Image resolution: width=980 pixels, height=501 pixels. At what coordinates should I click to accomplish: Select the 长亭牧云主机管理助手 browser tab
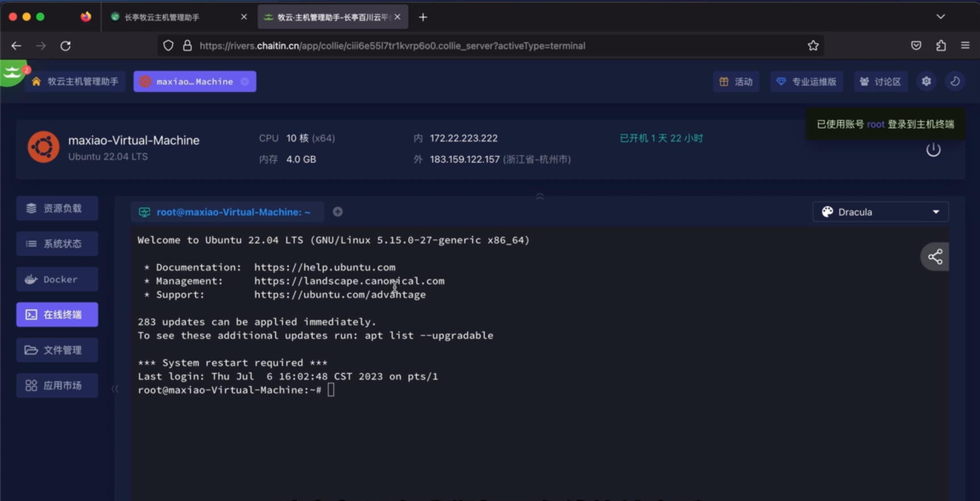pos(170,17)
